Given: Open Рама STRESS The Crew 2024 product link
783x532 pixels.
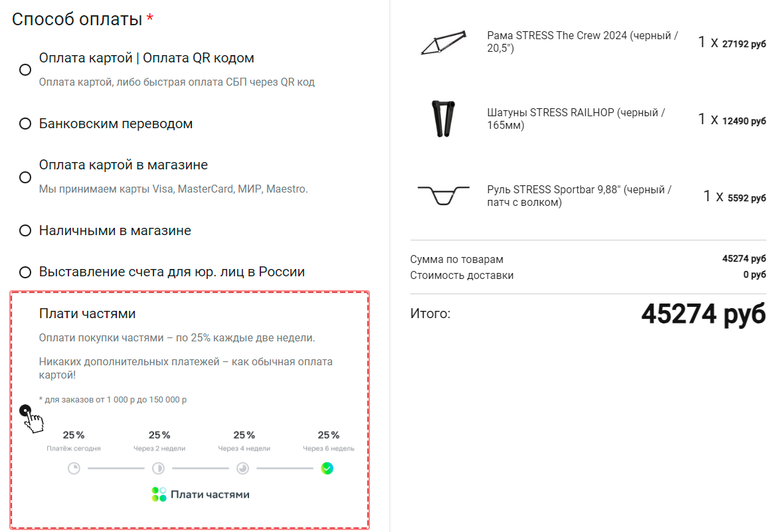Looking at the screenshot, I should tap(582, 42).
